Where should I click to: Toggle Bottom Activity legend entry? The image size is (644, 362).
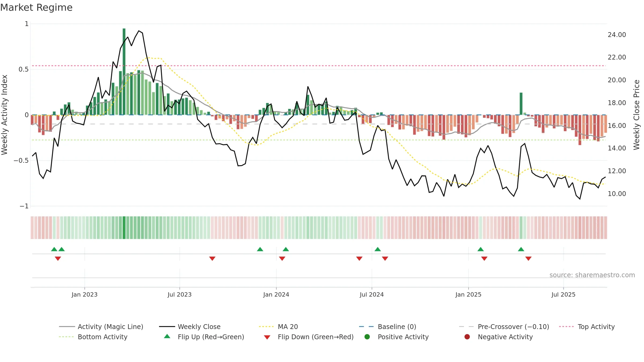coord(93,337)
